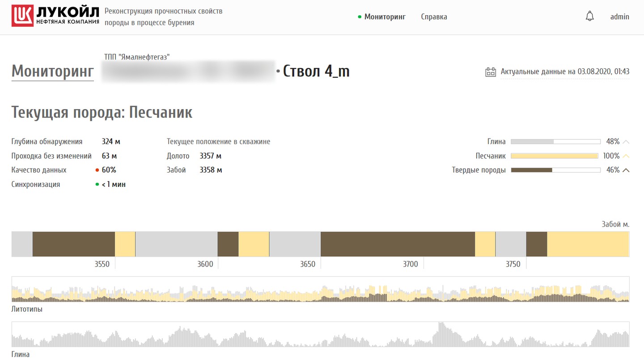Screen dimensions: 644x359
Task: Collapse the Твердые породы chevron at 46%
Action: point(626,170)
